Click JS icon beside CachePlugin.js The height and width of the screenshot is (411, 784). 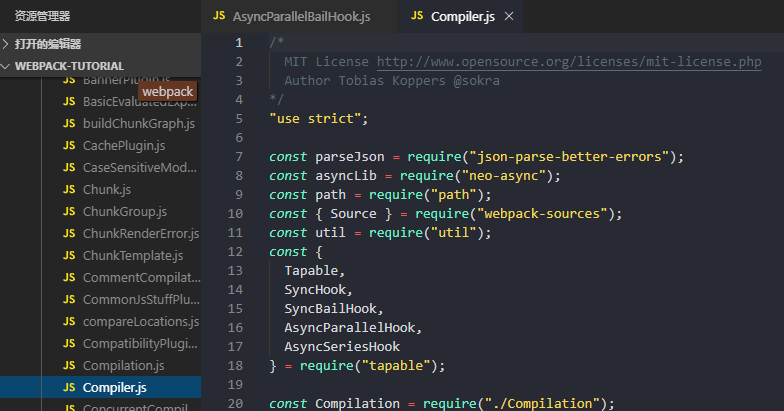69,146
